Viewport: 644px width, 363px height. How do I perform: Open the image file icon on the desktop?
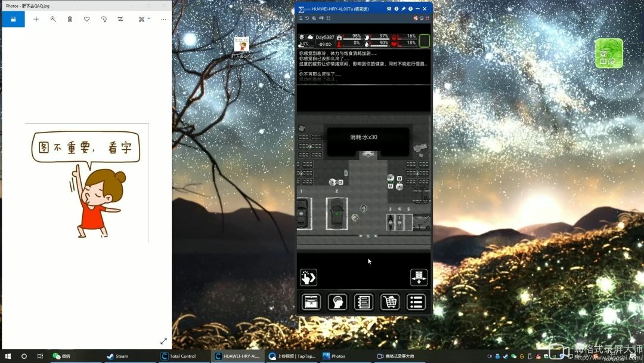[x=241, y=47]
